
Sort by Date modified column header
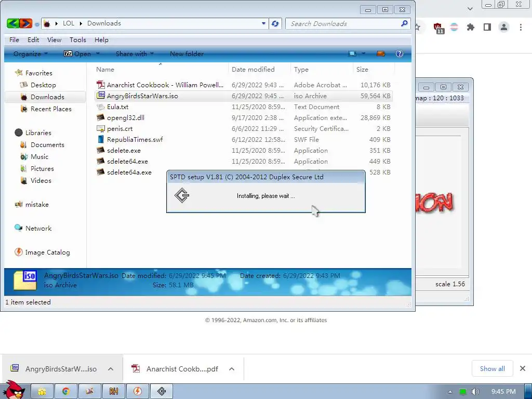tap(253, 69)
